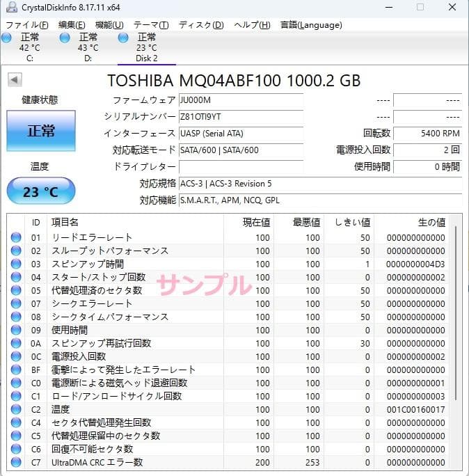Click the 5400 RPM rotation rate field

(428, 134)
